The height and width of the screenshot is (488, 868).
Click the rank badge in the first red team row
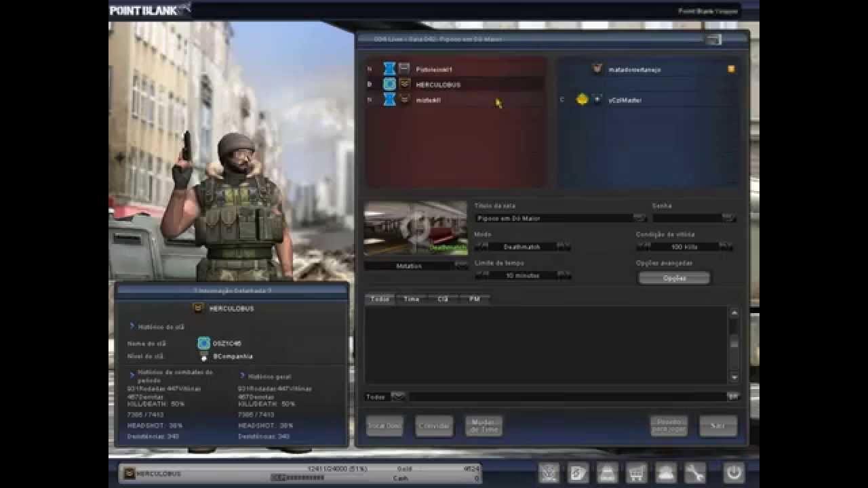coord(404,68)
